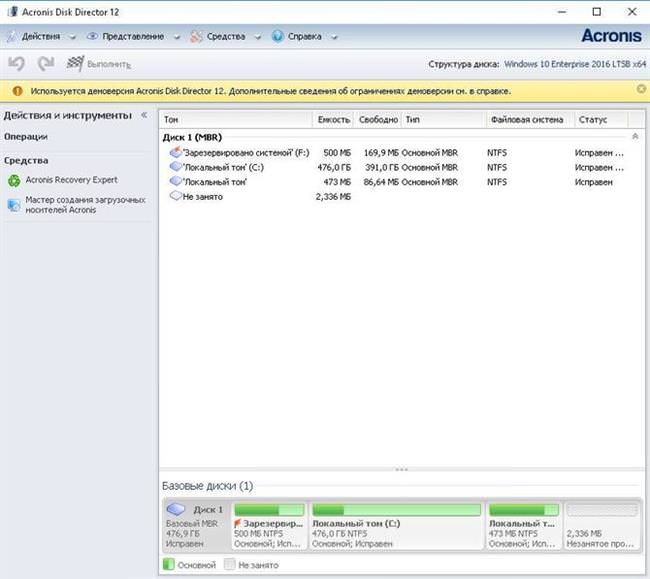Select the Локальный том (C:) partition block

[x=397, y=526]
